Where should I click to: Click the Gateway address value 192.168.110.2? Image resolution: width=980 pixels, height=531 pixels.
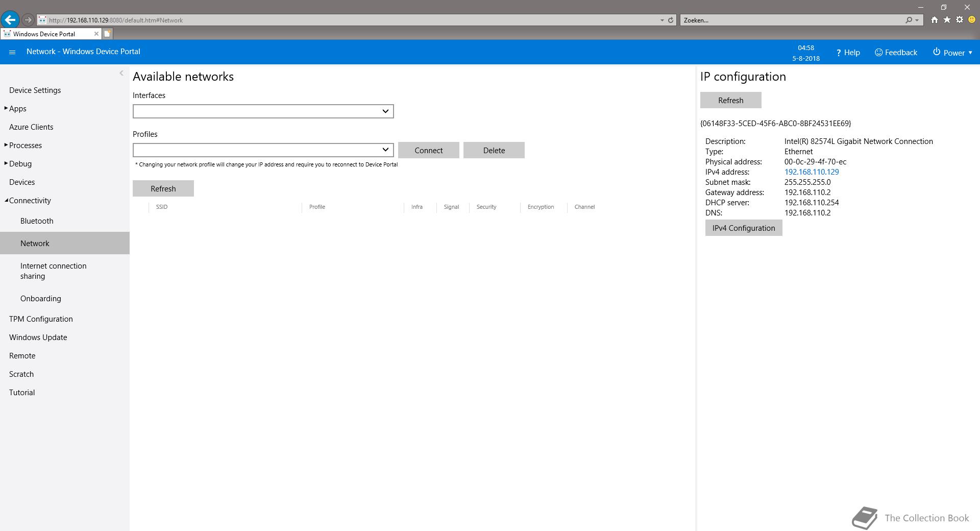(807, 192)
